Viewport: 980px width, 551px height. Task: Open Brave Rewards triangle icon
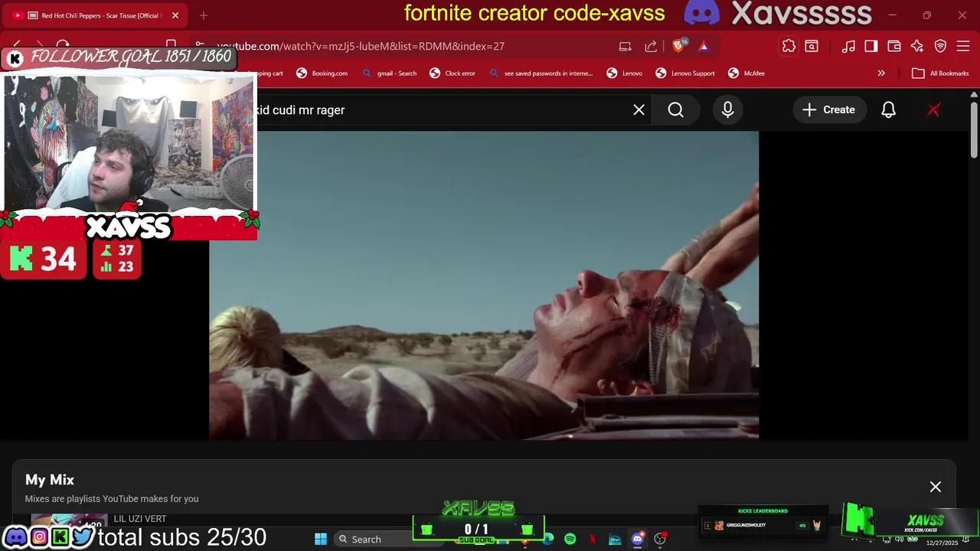pyautogui.click(x=704, y=47)
